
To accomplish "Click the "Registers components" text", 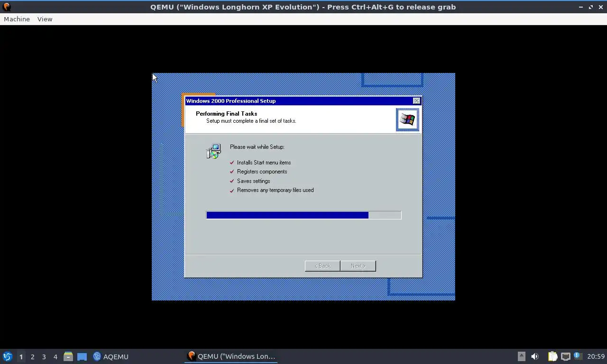I will pyautogui.click(x=262, y=172).
